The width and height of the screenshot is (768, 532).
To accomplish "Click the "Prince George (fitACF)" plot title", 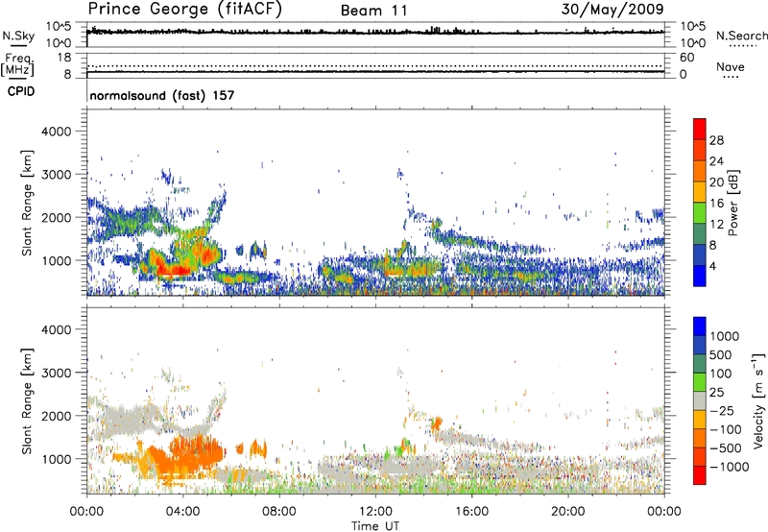I will click(x=185, y=10).
